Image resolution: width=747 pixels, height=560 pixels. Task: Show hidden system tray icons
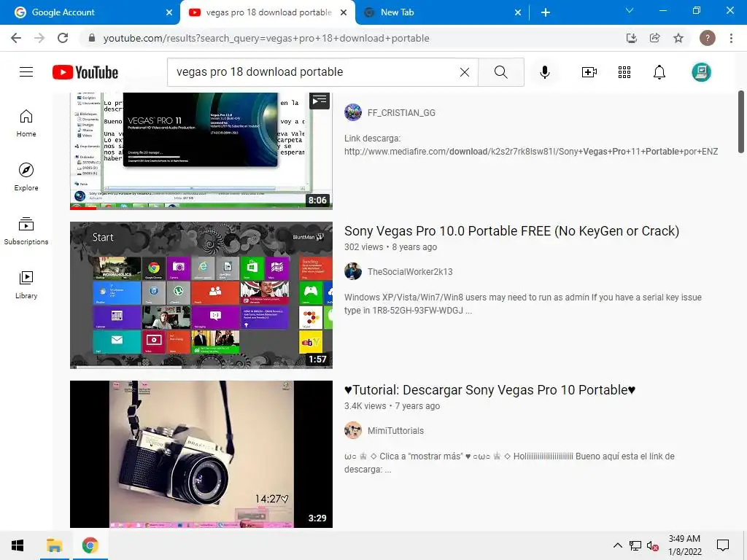coord(617,545)
